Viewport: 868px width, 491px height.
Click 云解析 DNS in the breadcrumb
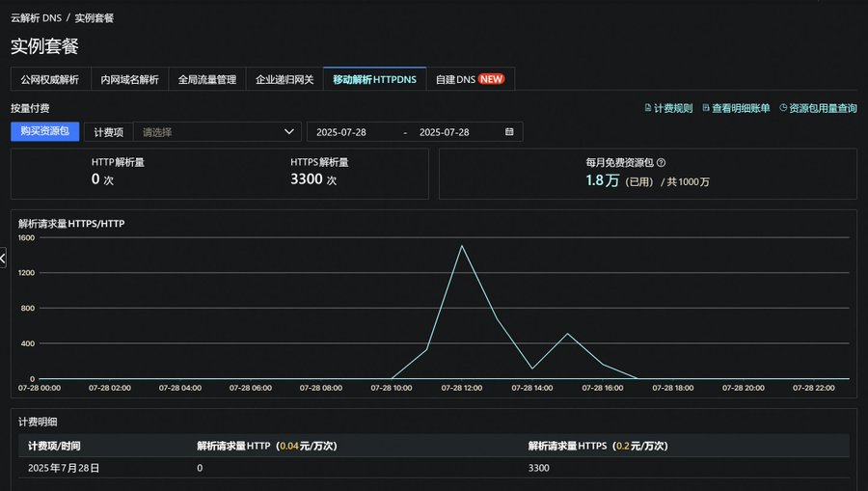36,18
